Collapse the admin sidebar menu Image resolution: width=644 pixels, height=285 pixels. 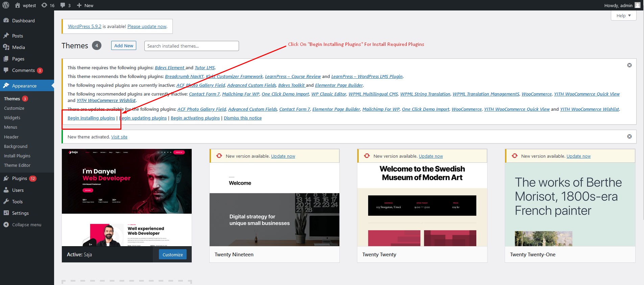[27, 225]
